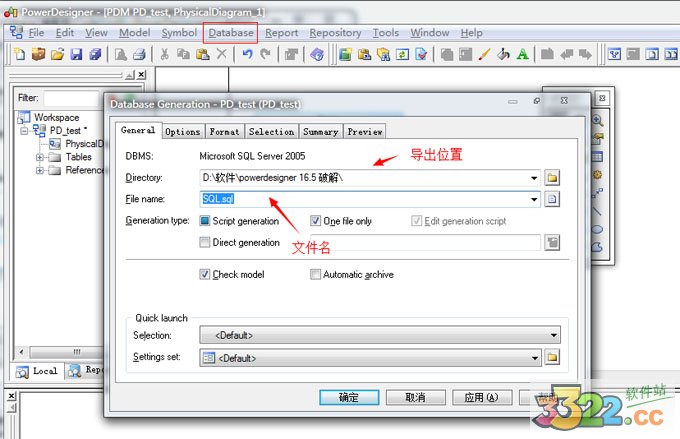This screenshot has height=439, width=680.
Task: Switch to the Summary tab
Action: [x=320, y=131]
